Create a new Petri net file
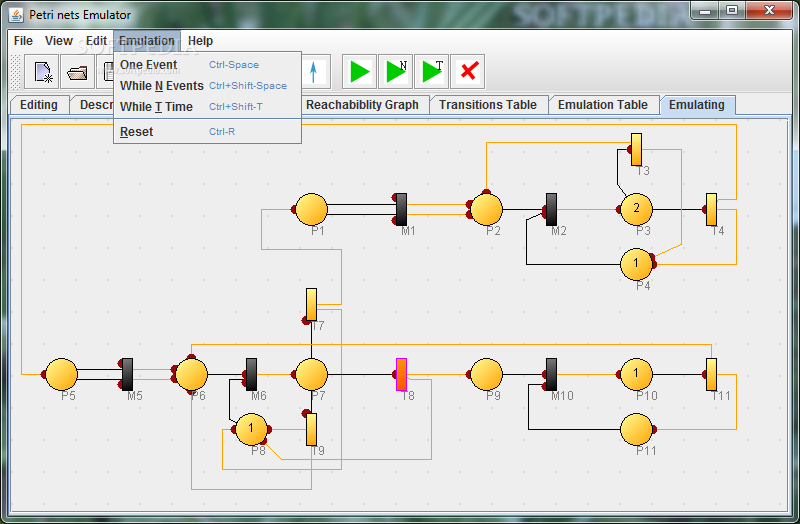This screenshot has width=800, height=524. 43,72
